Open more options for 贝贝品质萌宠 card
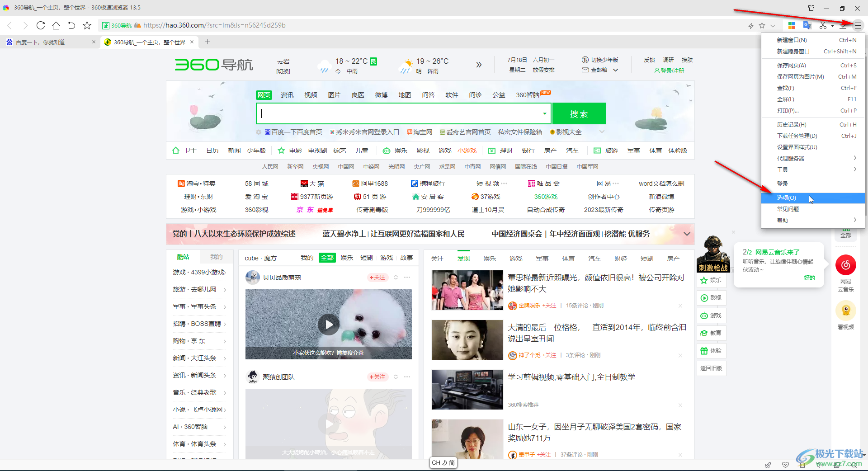 pyautogui.click(x=407, y=278)
